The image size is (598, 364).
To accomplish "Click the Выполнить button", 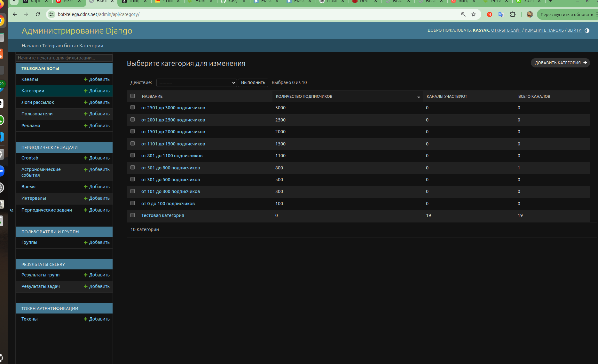I will coord(253,83).
